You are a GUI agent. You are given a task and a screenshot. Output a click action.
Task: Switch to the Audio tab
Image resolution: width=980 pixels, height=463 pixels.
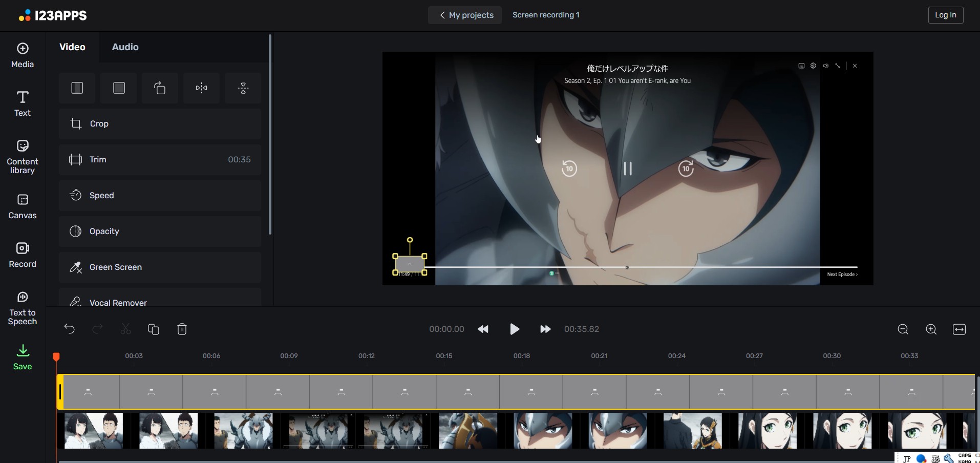click(125, 47)
